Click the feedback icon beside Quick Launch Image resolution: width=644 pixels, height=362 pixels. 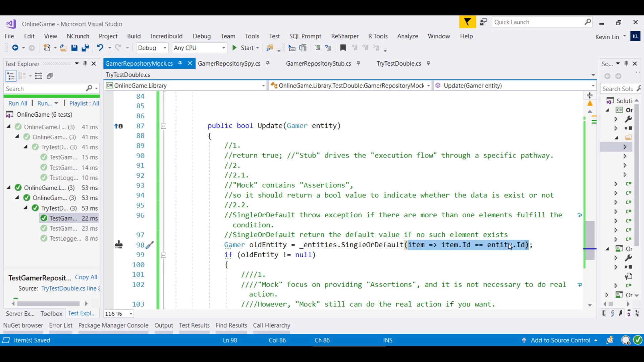point(483,22)
